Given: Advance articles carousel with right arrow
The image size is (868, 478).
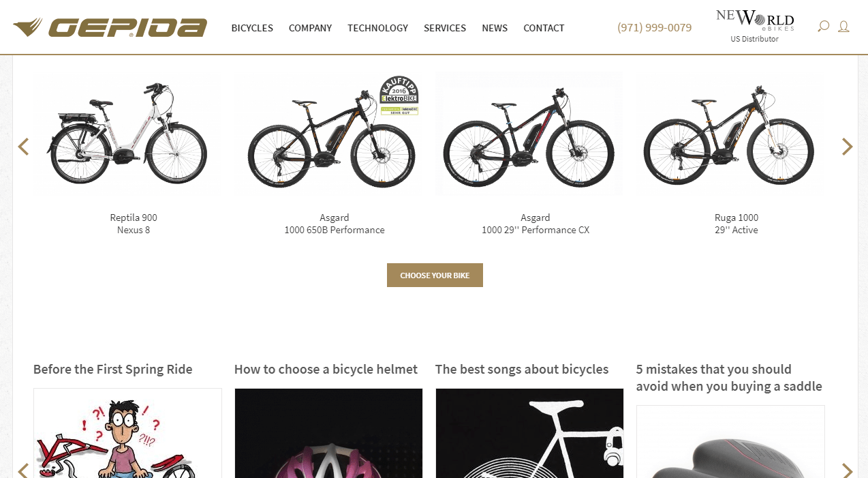Looking at the screenshot, I should 847,470.
